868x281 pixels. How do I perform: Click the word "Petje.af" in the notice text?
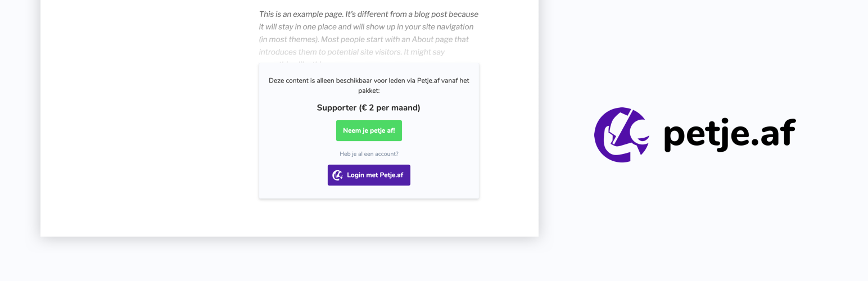tap(428, 80)
